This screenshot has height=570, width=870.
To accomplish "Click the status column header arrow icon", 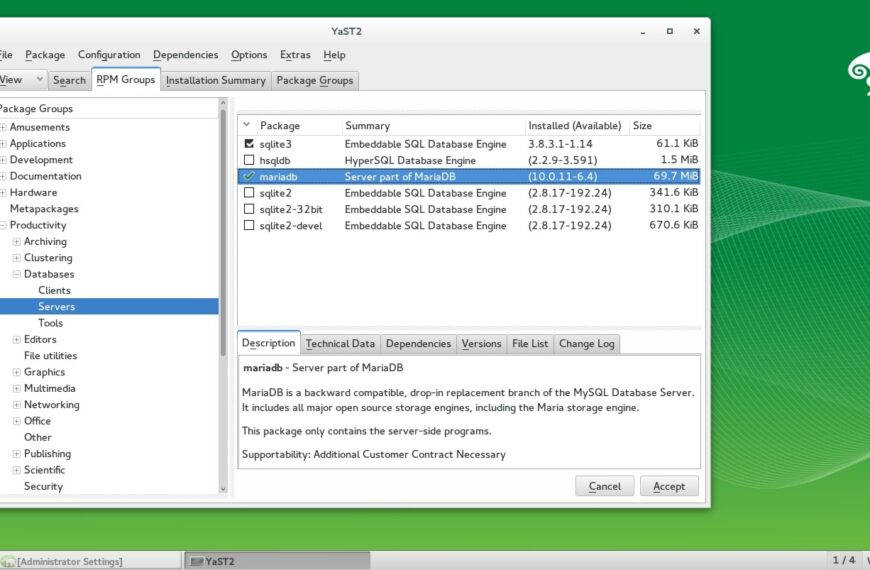I will coord(246,126).
